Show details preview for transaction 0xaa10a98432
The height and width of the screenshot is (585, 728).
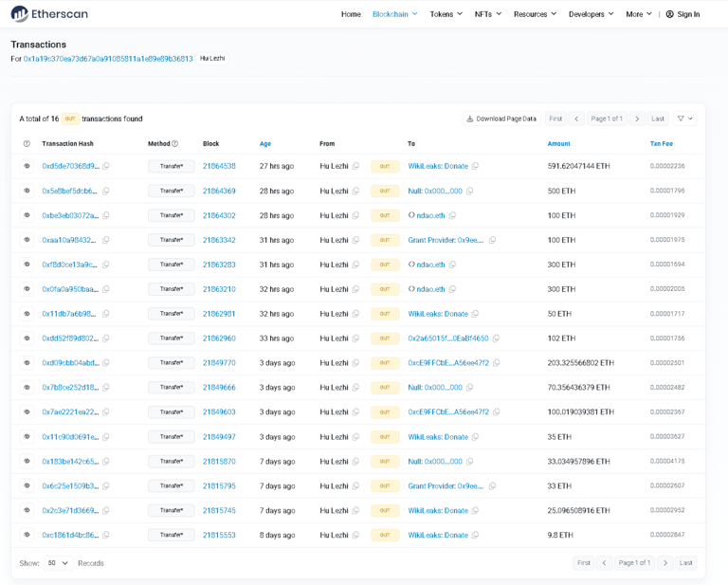[27, 240]
